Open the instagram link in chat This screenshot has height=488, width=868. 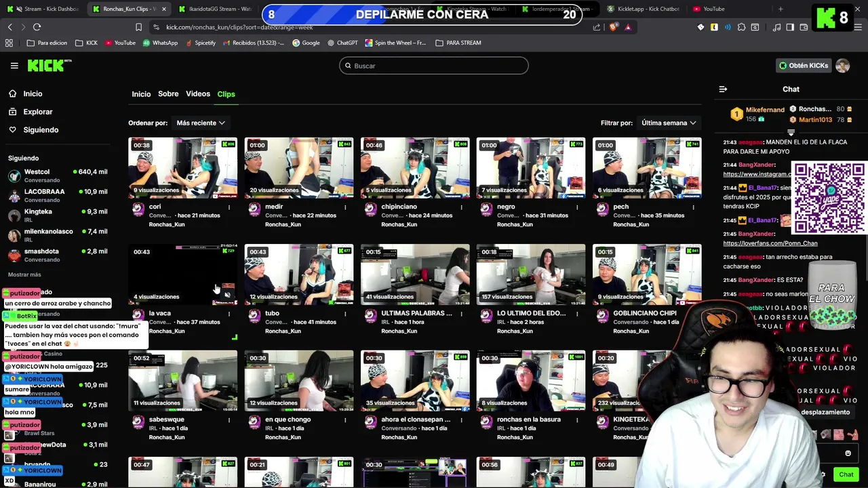pos(757,174)
